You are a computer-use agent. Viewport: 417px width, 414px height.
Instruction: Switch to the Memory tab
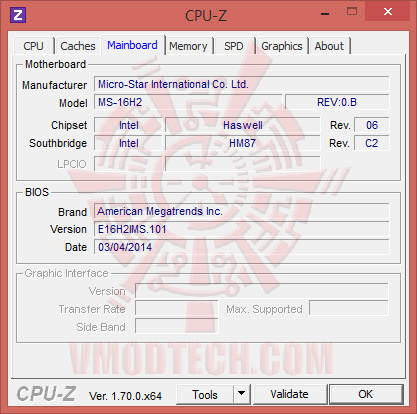[x=188, y=46]
